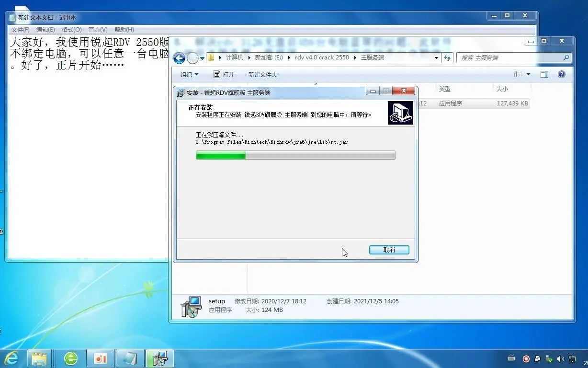Expand arrow after 新加卷 (E:) breadcrumb
Viewport: 588px width, 368px height.
(289, 57)
